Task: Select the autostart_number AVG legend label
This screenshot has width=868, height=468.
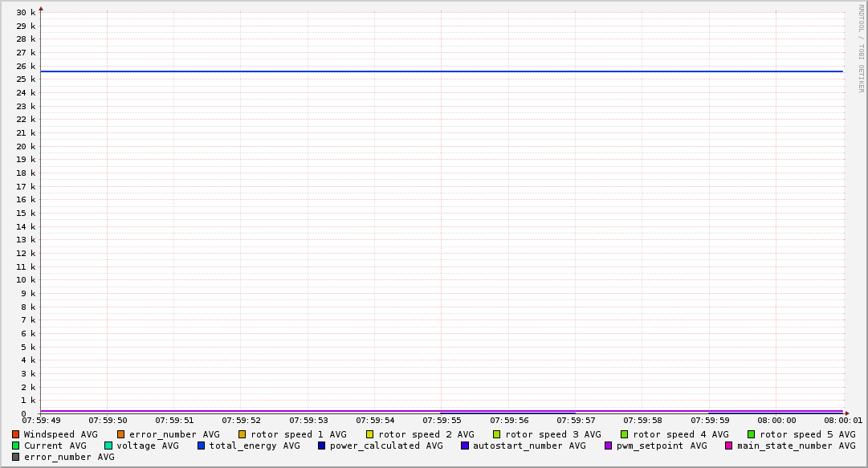Action: 529,446
